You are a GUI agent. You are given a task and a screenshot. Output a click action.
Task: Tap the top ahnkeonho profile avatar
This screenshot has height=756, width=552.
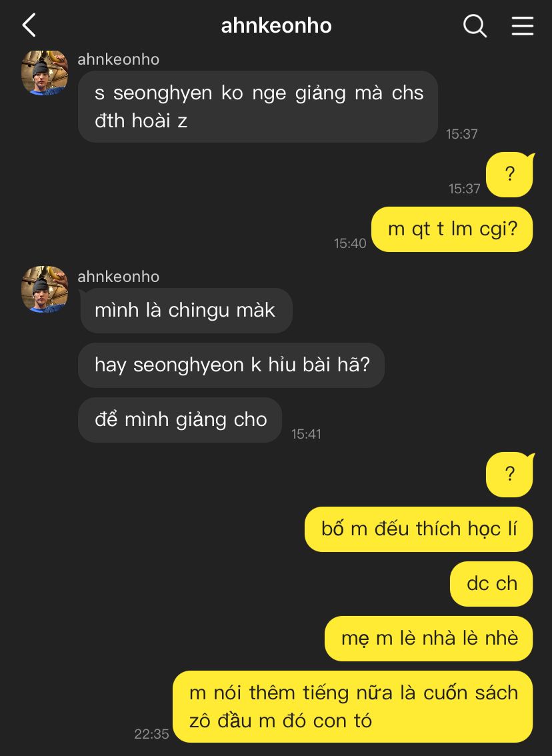(45, 73)
